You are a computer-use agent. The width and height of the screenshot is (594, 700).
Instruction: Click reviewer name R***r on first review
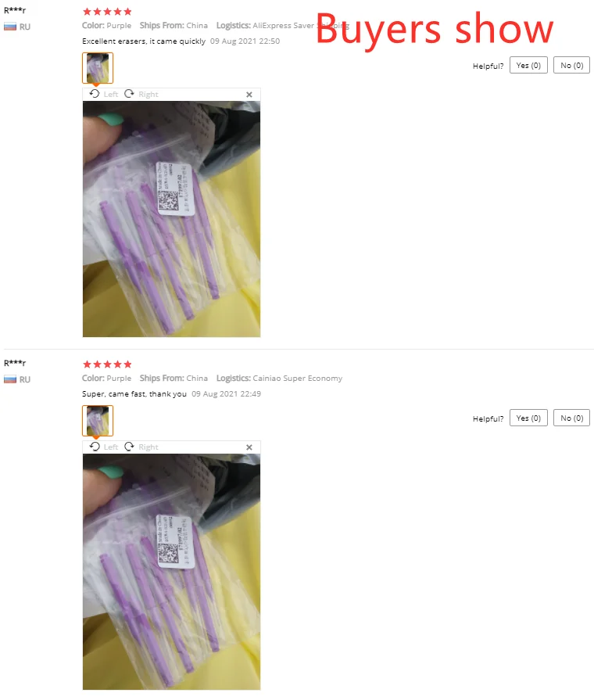(x=15, y=10)
